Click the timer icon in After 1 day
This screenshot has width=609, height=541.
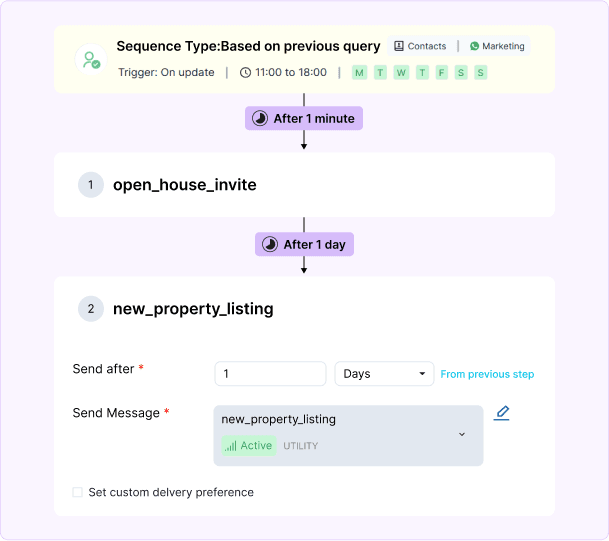(x=270, y=244)
